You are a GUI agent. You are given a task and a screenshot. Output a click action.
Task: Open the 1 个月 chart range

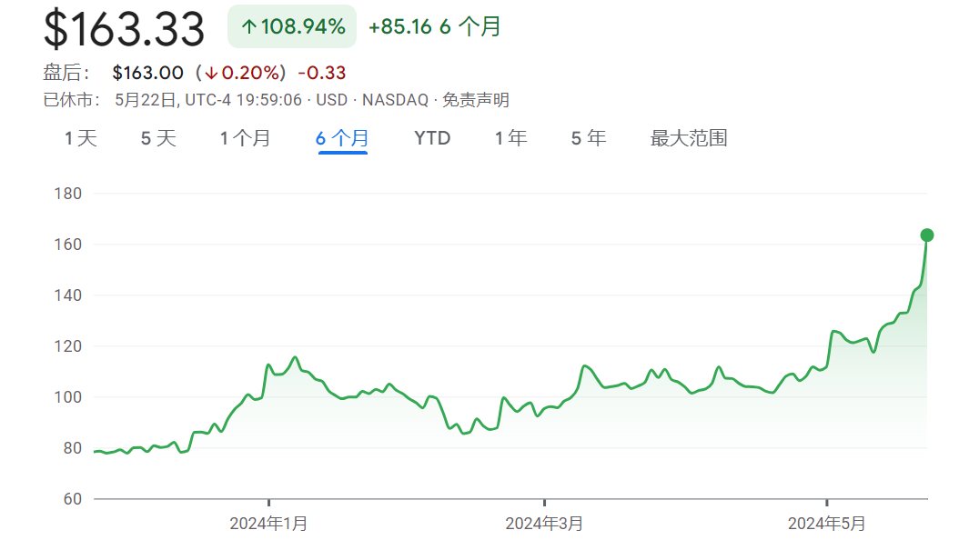246,138
